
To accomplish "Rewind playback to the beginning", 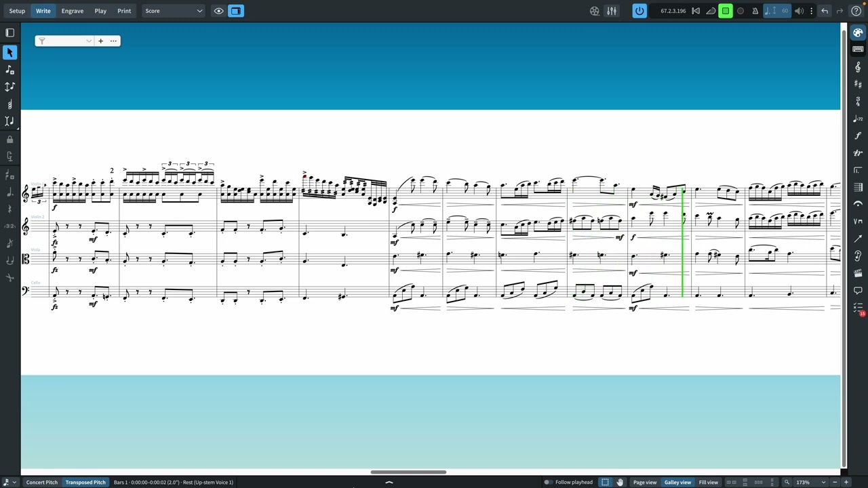I will [x=696, y=11].
